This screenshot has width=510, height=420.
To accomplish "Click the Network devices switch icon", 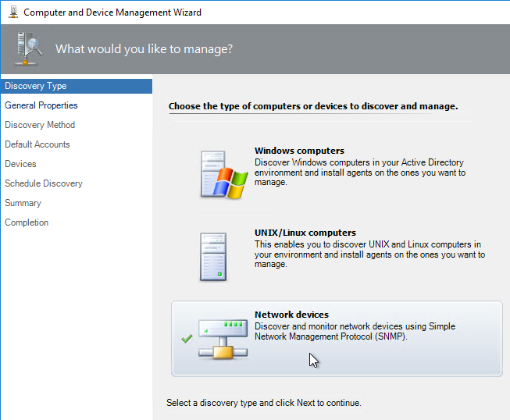I will [x=223, y=339].
